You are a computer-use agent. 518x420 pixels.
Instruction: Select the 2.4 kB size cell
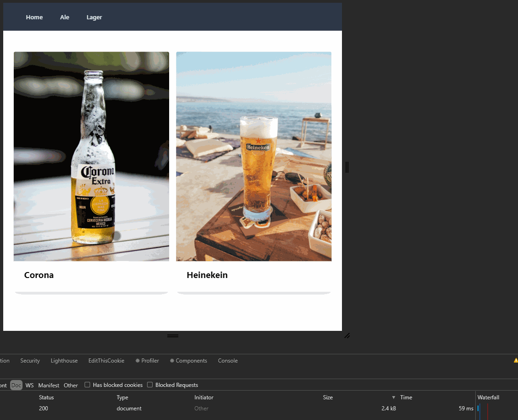388,409
